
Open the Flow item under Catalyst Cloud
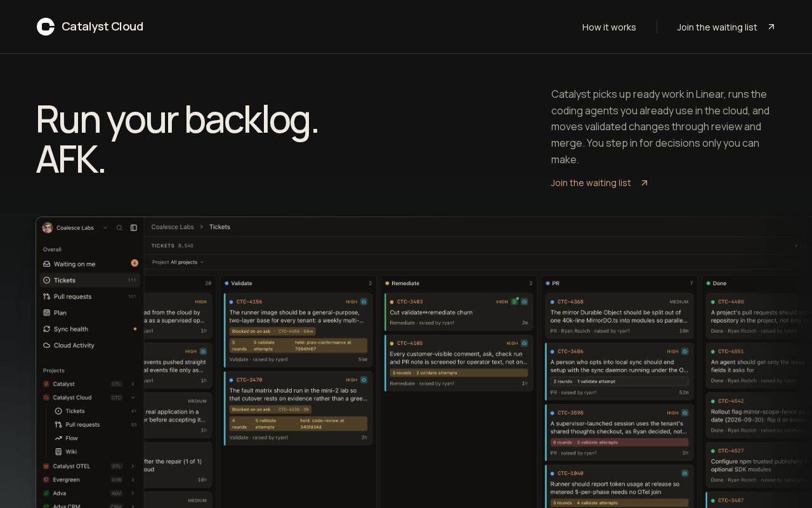coord(71,438)
